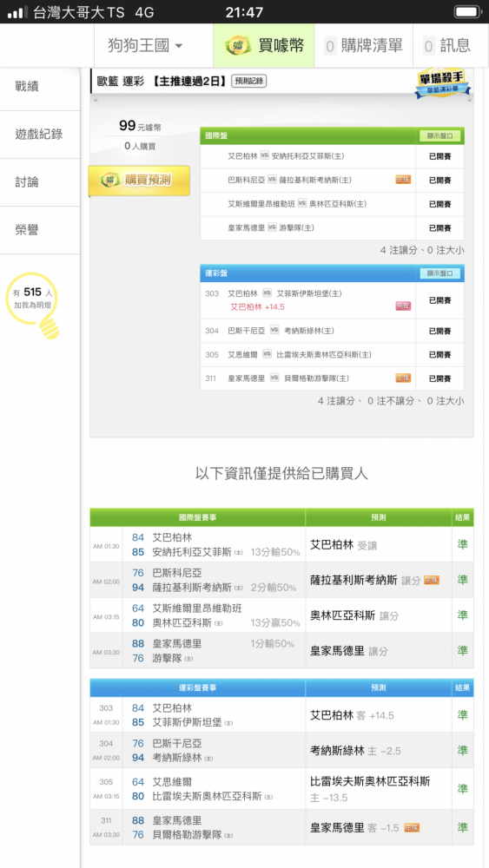Click 準 result in 皇家馬德里 客 -1.5 row
The height and width of the screenshot is (868, 489).
[462, 827]
